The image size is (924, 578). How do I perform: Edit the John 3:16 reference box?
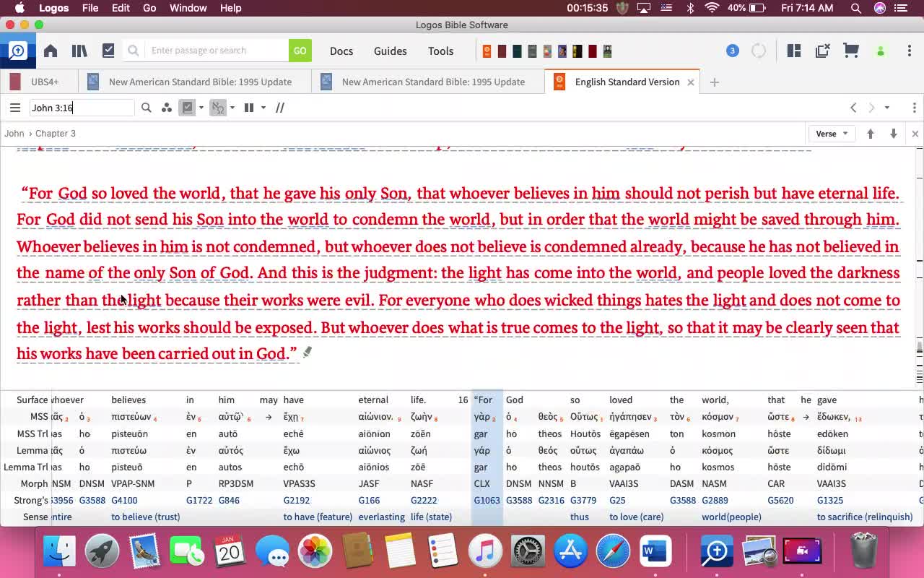click(x=82, y=108)
